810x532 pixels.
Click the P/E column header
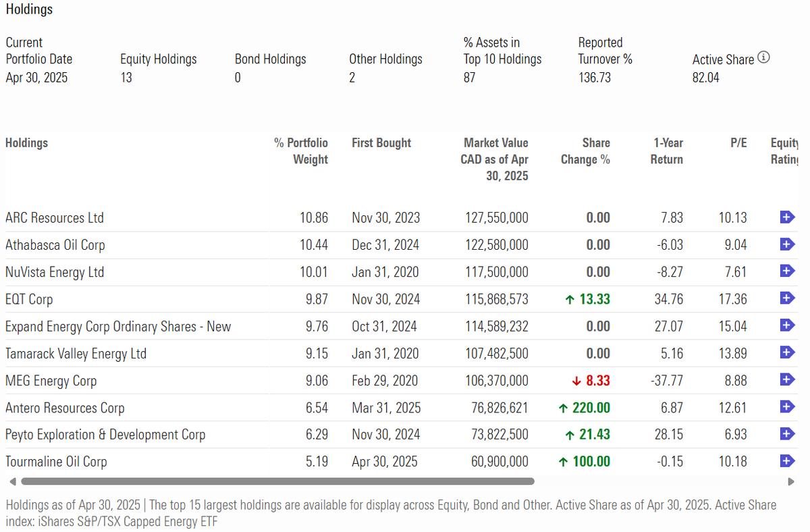pyautogui.click(x=737, y=142)
